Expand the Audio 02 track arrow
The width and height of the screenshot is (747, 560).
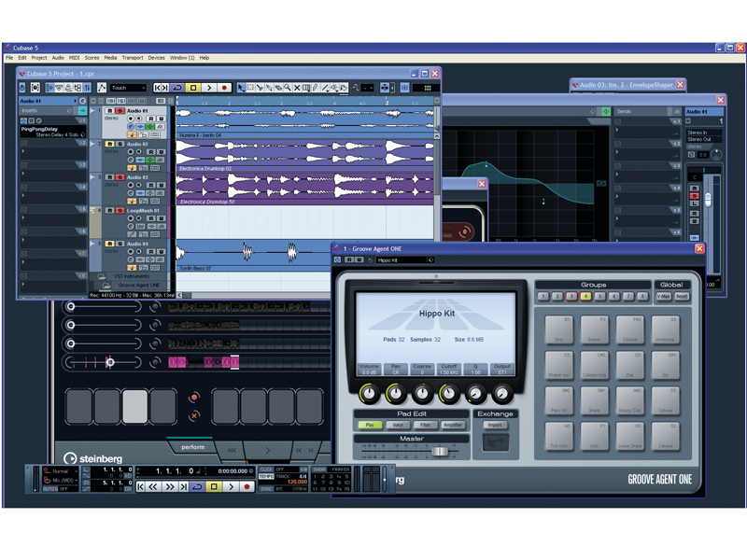click(93, 144)
